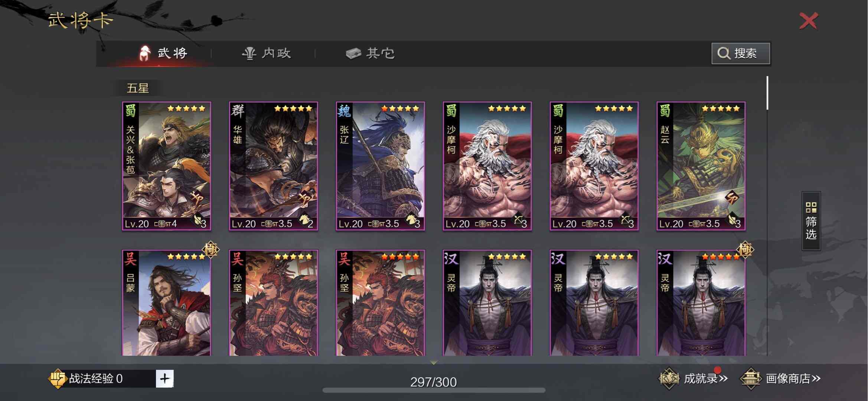This screenshot has height=401, width=868.
Task: Tap the cavalry icon on 华雄 card
Action: pos(304,219)
